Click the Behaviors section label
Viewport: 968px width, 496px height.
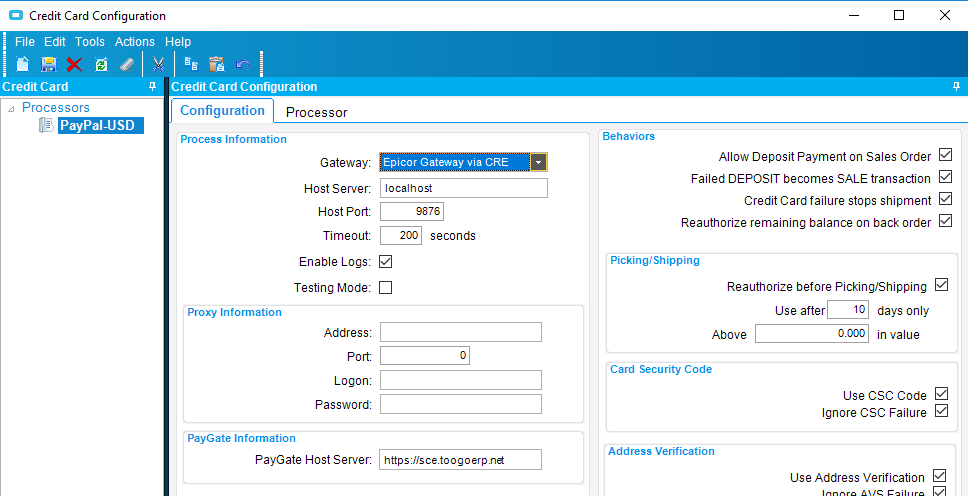point(628,137)
